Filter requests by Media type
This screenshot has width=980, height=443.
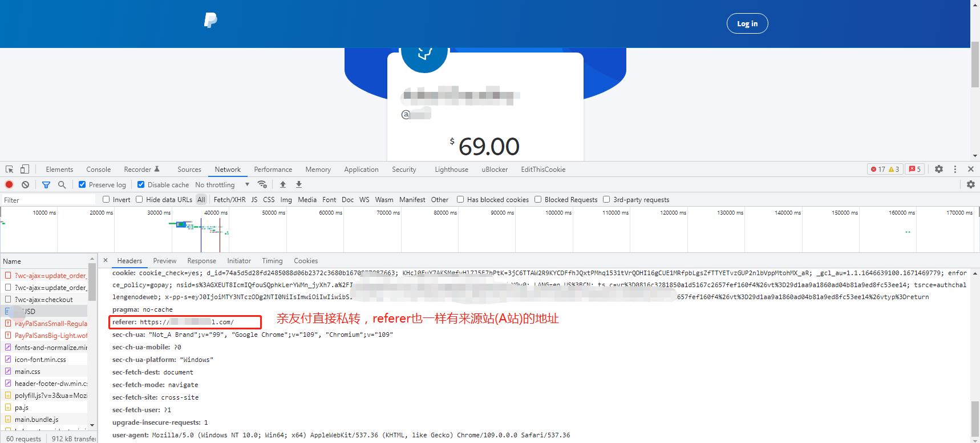pyautogui.click(x=307, y=200)
